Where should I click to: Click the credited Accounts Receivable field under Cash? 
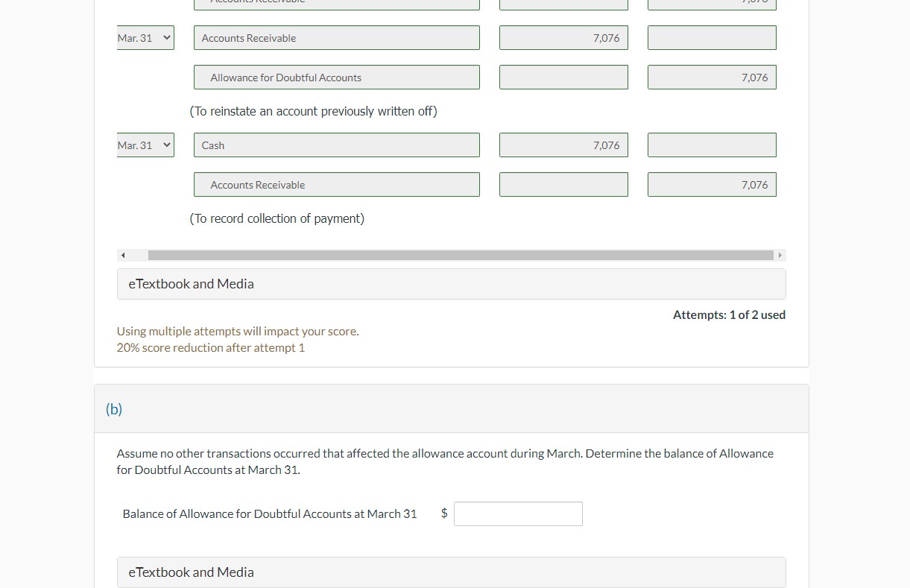337,185
